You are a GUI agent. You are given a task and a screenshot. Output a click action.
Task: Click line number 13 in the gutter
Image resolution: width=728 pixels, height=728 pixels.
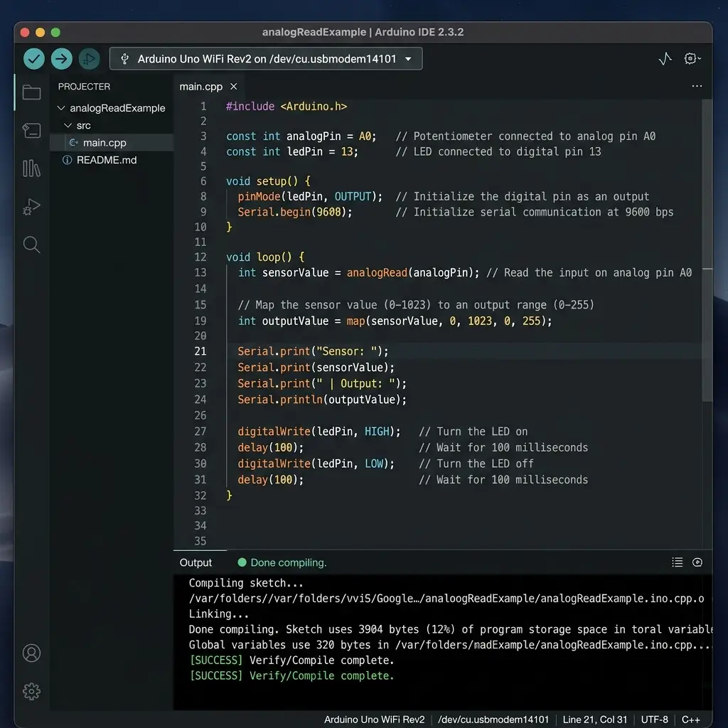[x=200, y=272]
